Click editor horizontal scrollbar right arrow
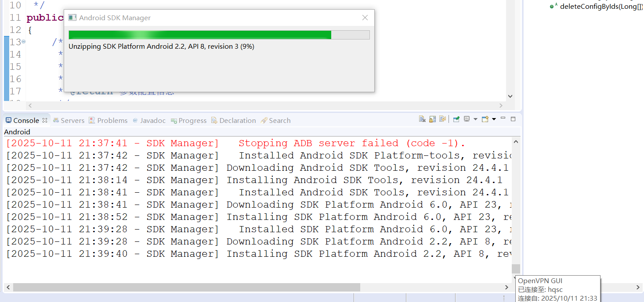Image resolution: width=644 pixels, height=302 pixels. pos(501,106)
